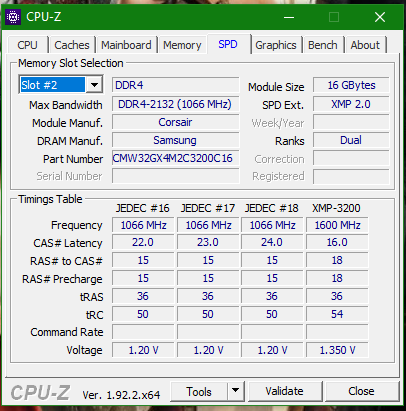Click the XMP-3200 column header
Image resolution: width=406 pixels, height=411 pixels.
pyautogui.click(x=336, y=208)
